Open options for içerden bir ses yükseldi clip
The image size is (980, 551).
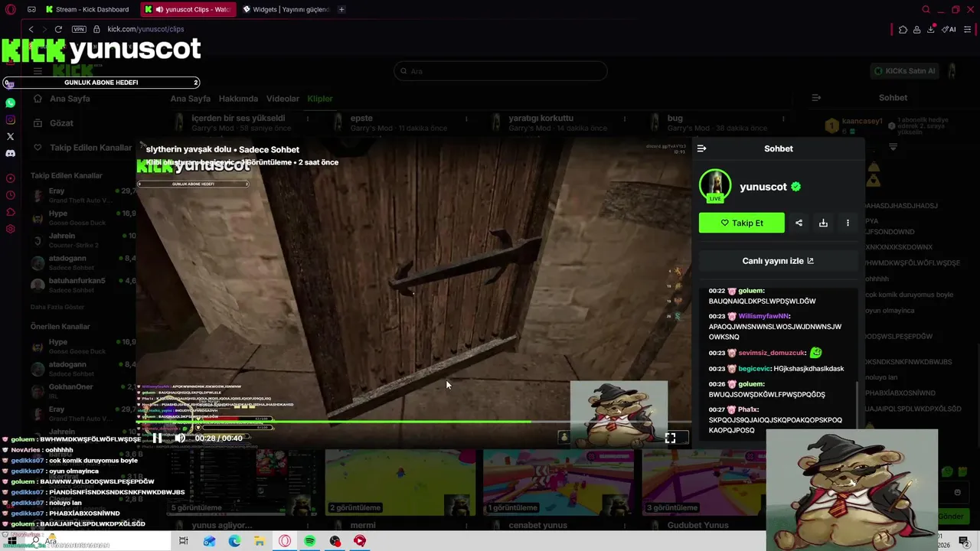(x=308, y=119)
